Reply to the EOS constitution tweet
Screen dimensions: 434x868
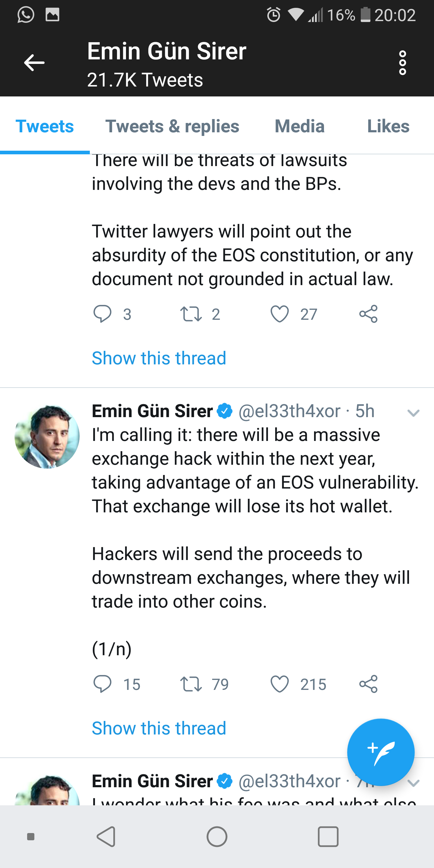(102, 314)
